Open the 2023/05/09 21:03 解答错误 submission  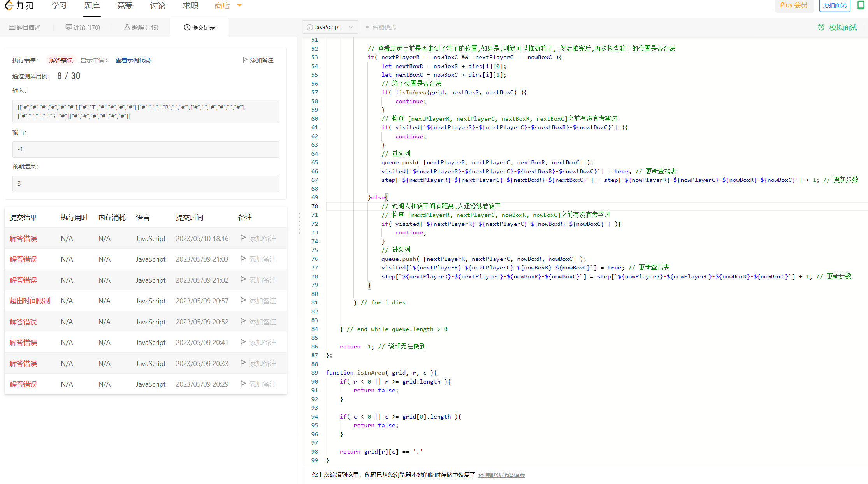click(23, 259)
